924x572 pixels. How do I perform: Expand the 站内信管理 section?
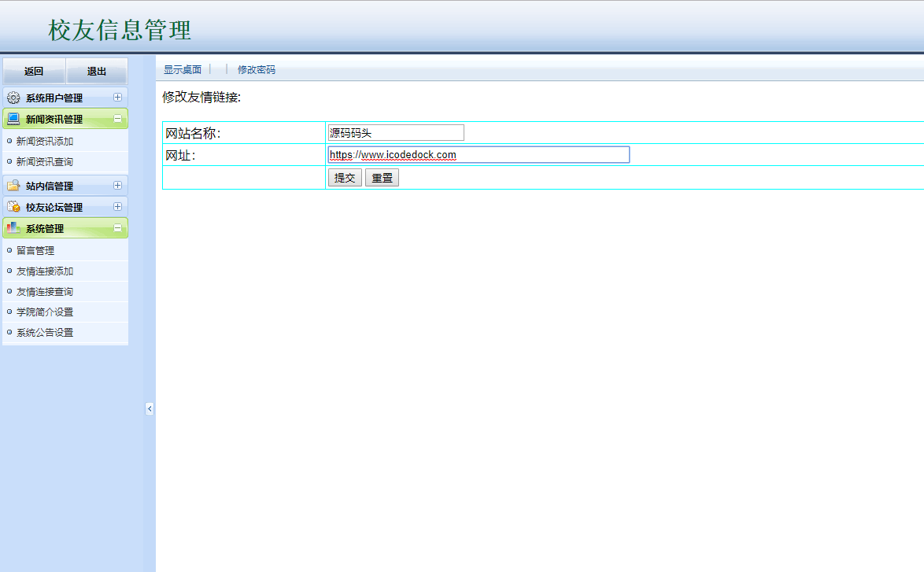click(118, 184)
